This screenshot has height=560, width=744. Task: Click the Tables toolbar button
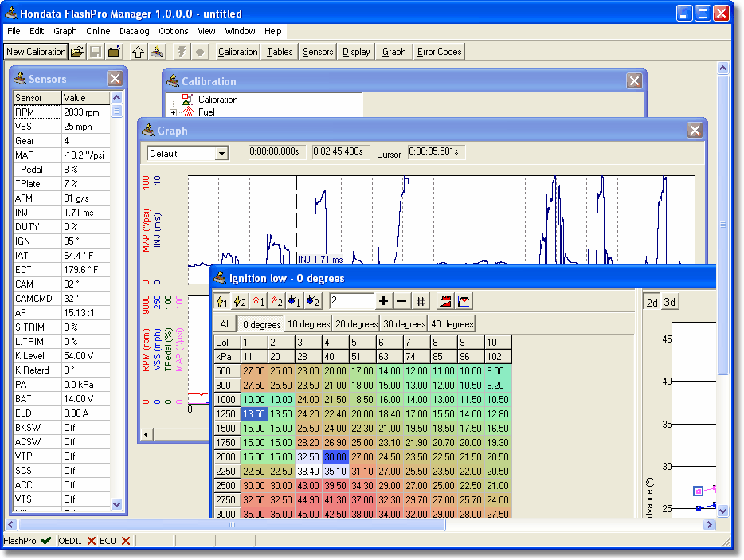[280, 52]
